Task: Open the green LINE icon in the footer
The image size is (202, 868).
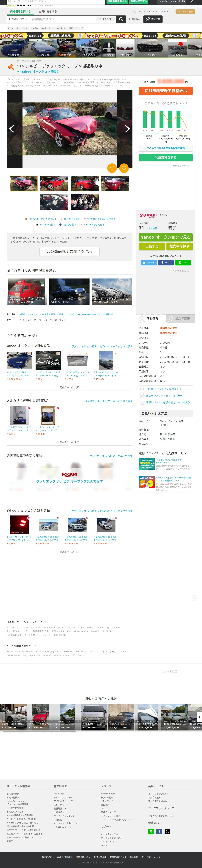Action: tap(151, 831)
